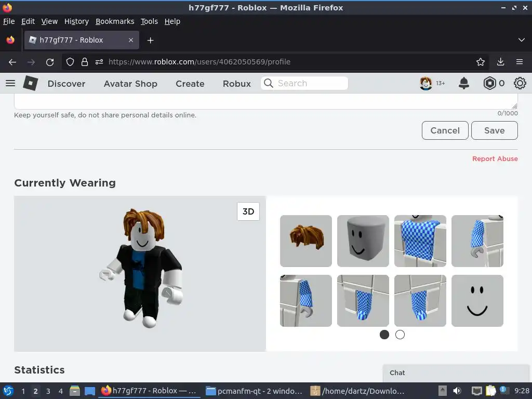Viewport: 532px width, 399px height.
Task: Click in the Roblox search field
Action: (304, 83)
